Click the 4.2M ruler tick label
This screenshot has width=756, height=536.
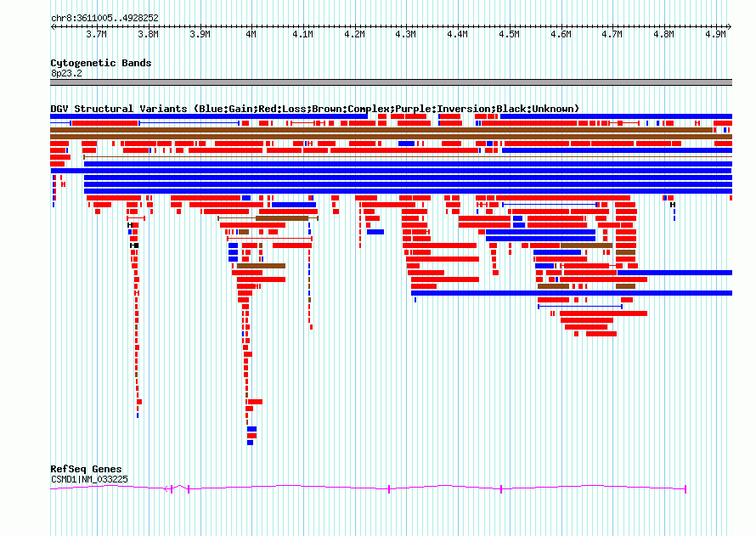(354, 34)
